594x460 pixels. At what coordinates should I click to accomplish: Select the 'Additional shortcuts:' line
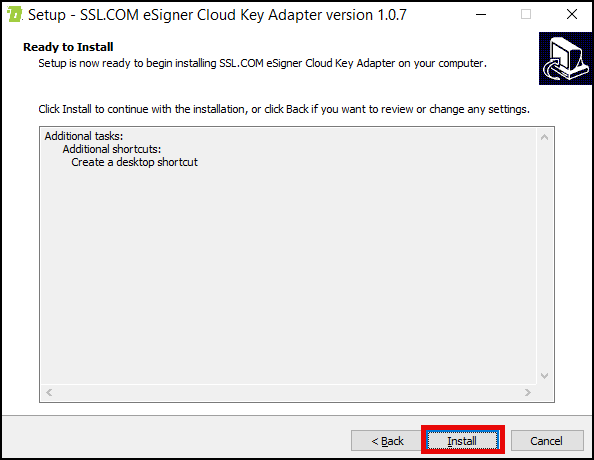112,149
